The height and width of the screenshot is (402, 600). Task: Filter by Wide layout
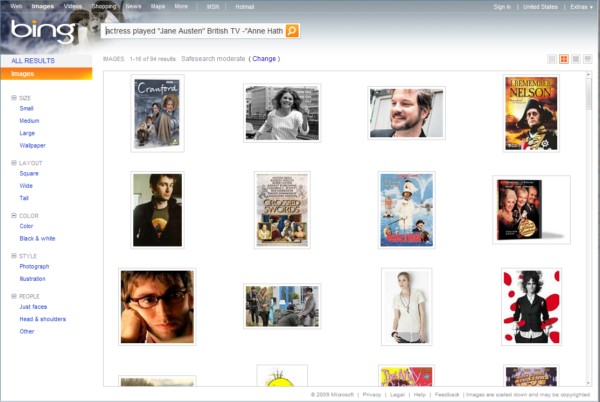coord(26,186)
